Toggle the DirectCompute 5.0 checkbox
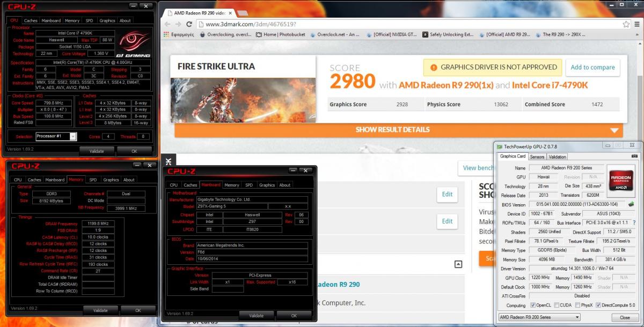The height and width of the screenshot is (327, 644). pyautogui.click(x=599, y=305)
